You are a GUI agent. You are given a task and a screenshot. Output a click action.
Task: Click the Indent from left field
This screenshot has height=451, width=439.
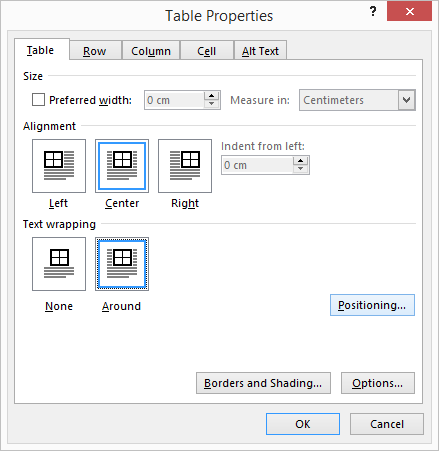257,165
